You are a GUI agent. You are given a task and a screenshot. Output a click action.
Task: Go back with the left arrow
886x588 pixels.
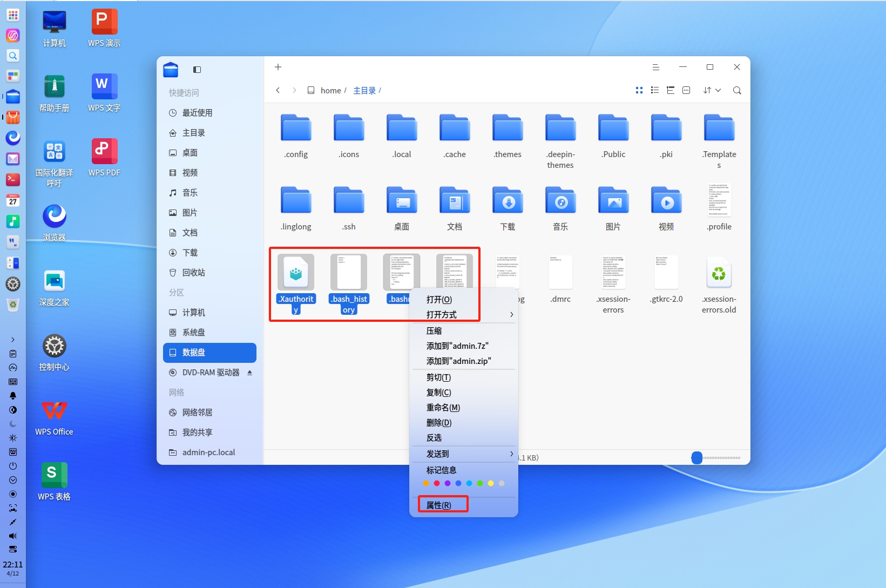click(x=278, y=90)
